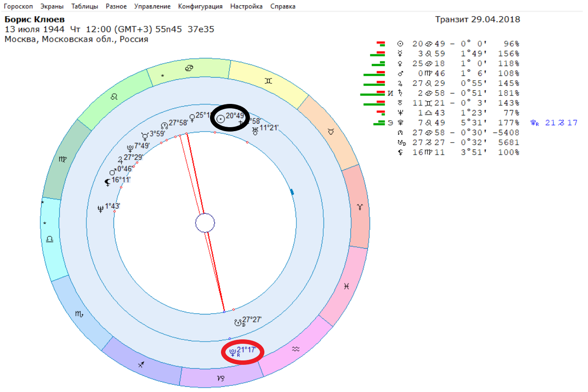Click the South Node glyph at 27°27' in wheel

(239, 323)
